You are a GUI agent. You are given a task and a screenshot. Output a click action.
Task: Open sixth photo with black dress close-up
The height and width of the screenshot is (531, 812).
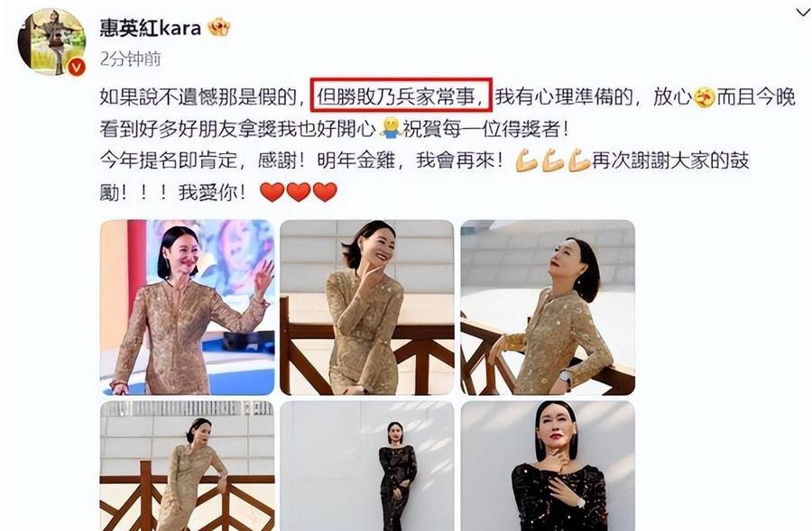click(548, 466)
